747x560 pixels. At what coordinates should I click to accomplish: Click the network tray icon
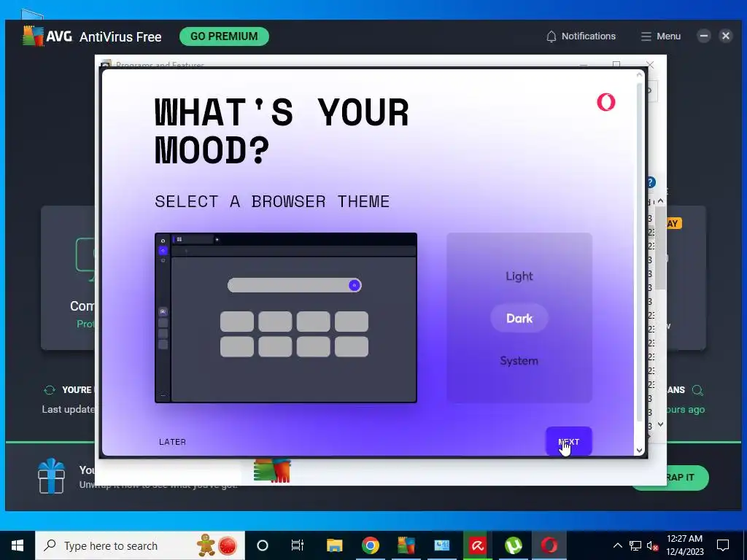[x=635, y=545]
